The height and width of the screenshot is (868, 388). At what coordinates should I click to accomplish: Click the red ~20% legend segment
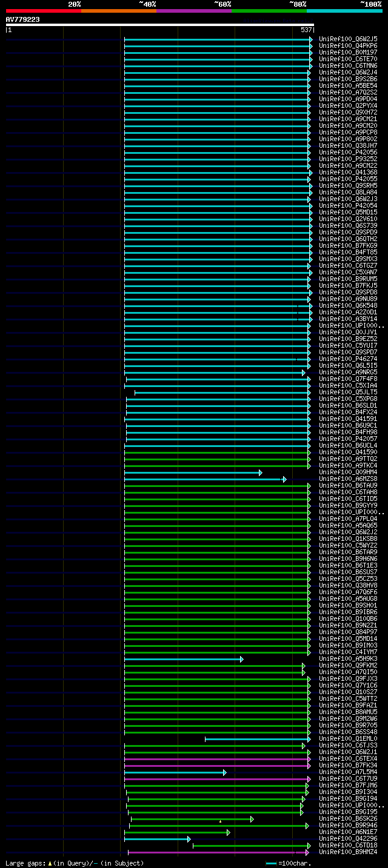click(x=44, y=11)
